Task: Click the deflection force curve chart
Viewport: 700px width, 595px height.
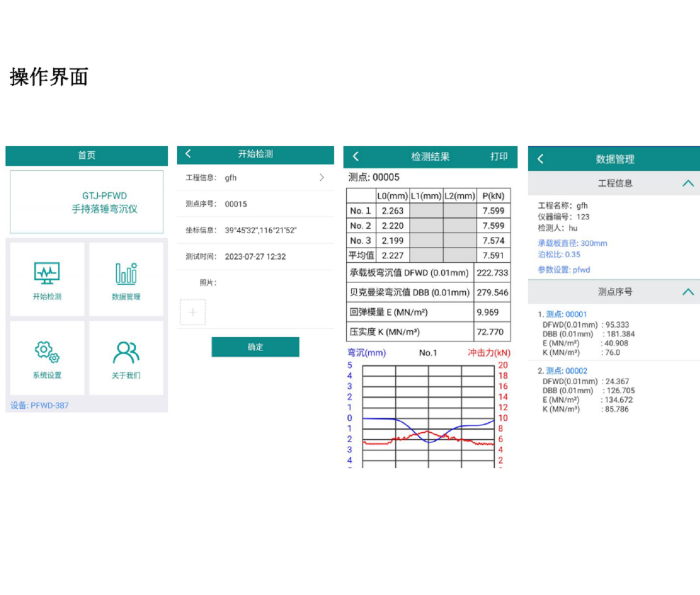Action: tap(428, 416)
